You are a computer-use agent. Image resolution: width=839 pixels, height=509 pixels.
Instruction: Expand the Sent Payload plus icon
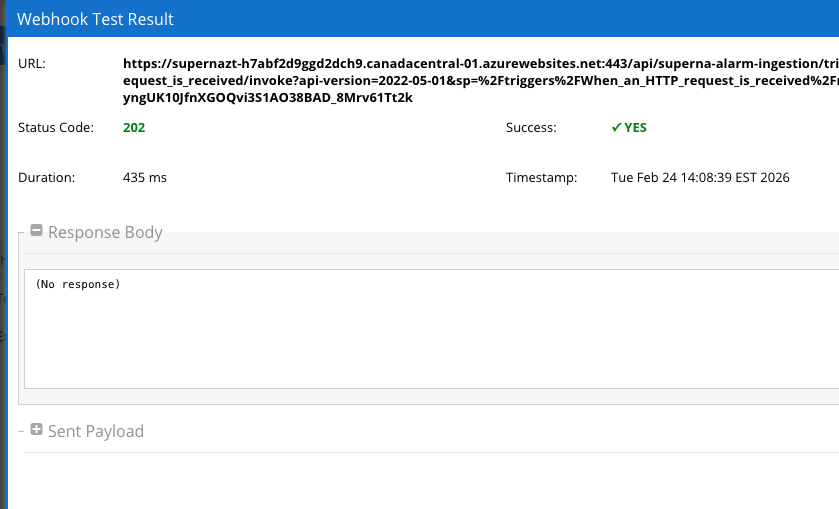click(37, 430)
